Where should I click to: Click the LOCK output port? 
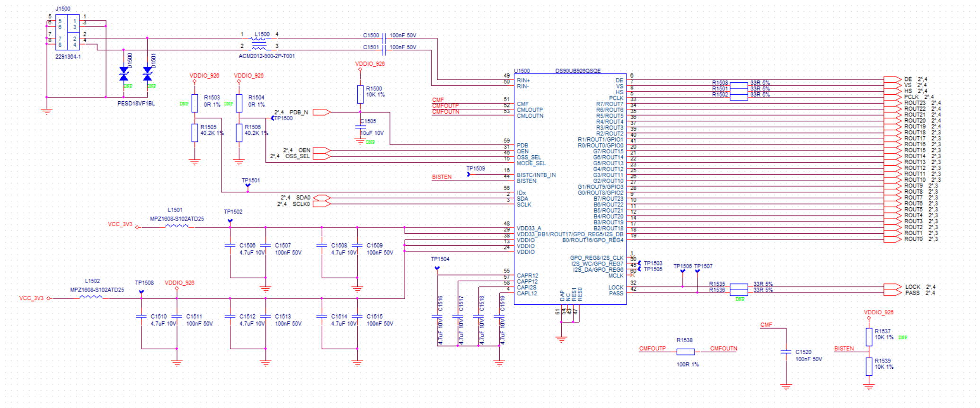(x=892, y=287)
